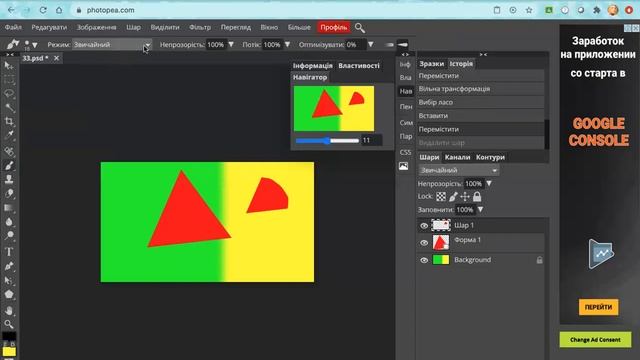
Task: Select the Magic Wand tool
Action: (x=9, y=108)
